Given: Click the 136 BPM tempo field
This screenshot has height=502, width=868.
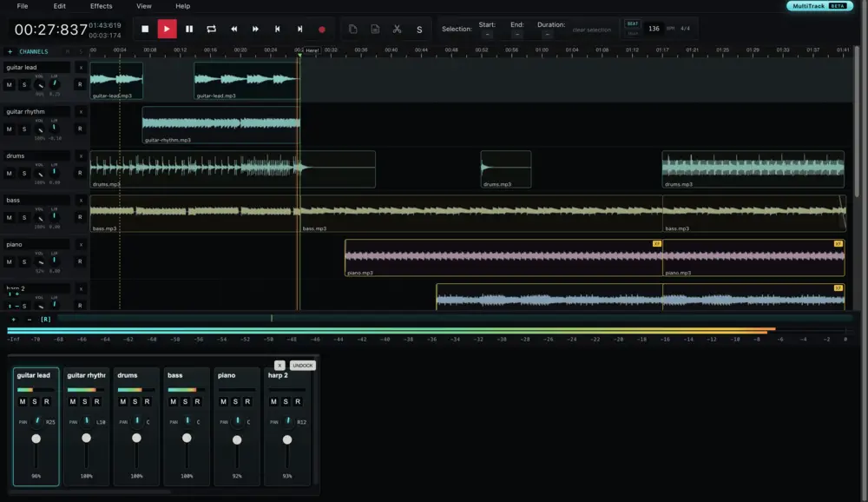Looking at the screenshot, I should click(x=654, y=29).
